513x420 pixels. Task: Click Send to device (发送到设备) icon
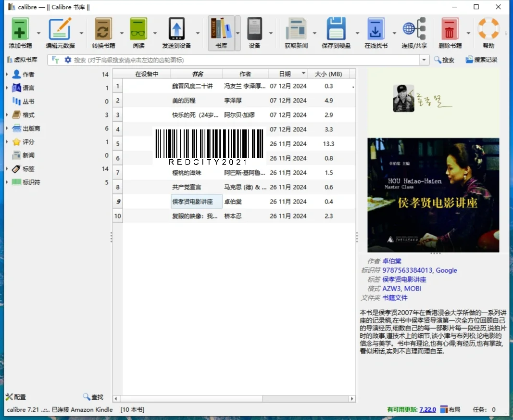click(176, 29)
